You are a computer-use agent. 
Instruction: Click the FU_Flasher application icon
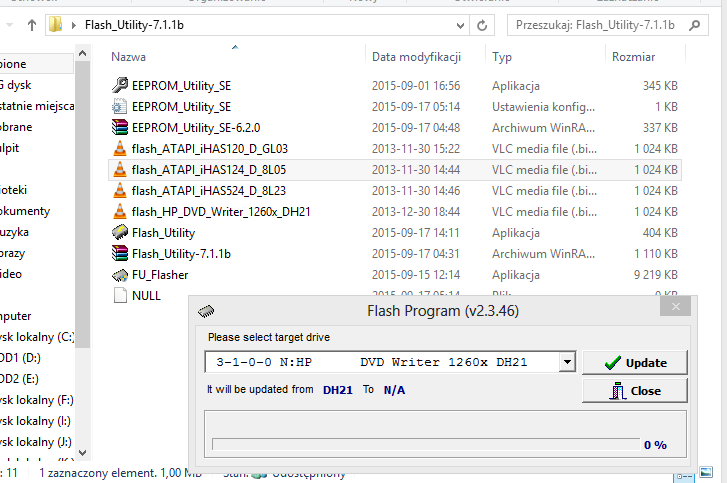tap(120, 275)
